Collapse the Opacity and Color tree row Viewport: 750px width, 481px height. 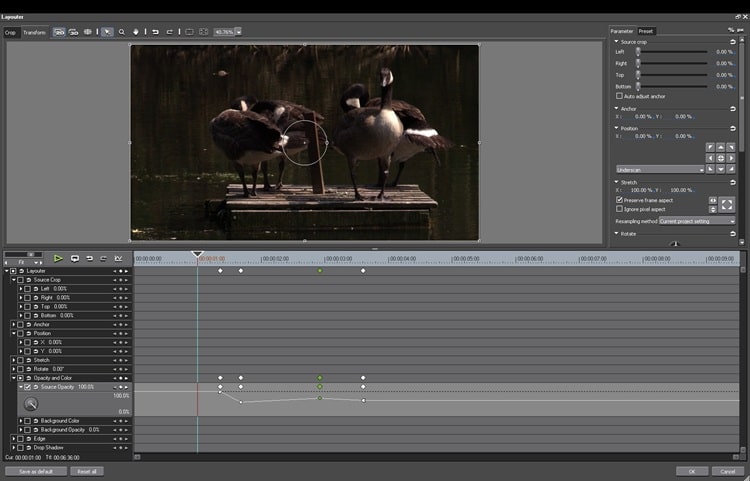(x=14, y=378)
